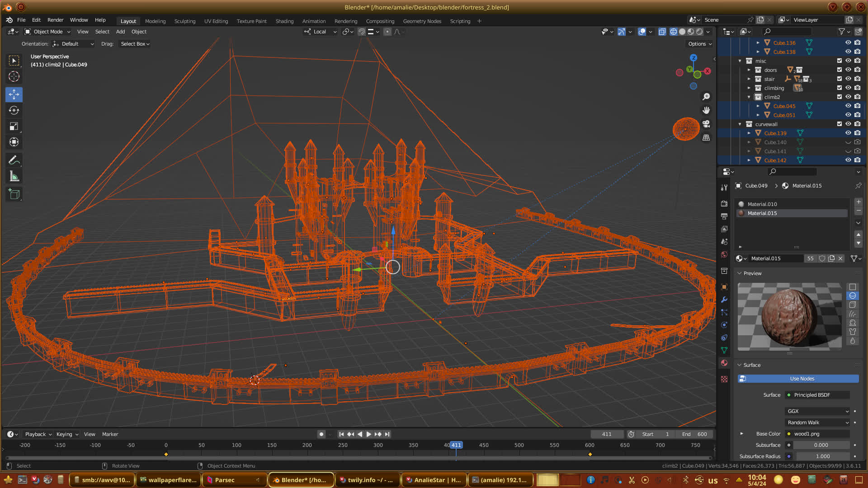Select the Rotate tool in the toolbar
The image size is (868, 488).
(14, 110)
